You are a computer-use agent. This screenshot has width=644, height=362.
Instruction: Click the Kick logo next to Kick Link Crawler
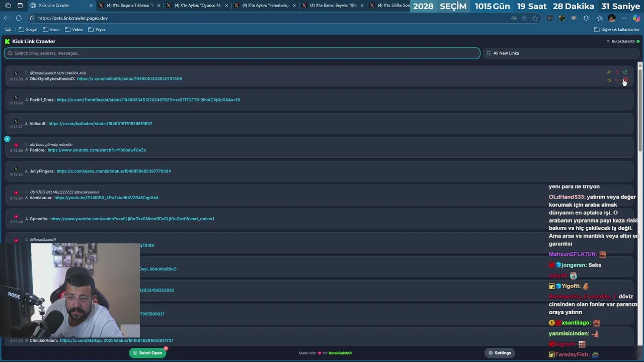point(7,41)
